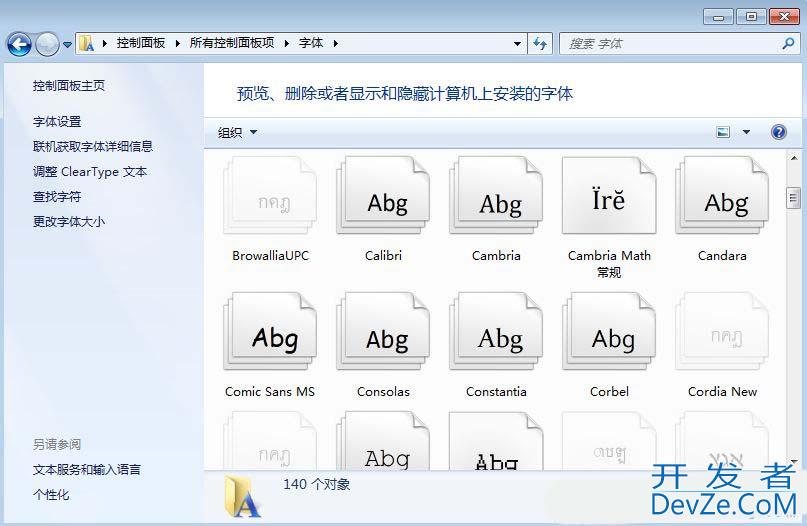The width and height of the screenshot is (807, 526).
Task: Open recent pages dropdown next to forward button
Action: pos(67,45)
